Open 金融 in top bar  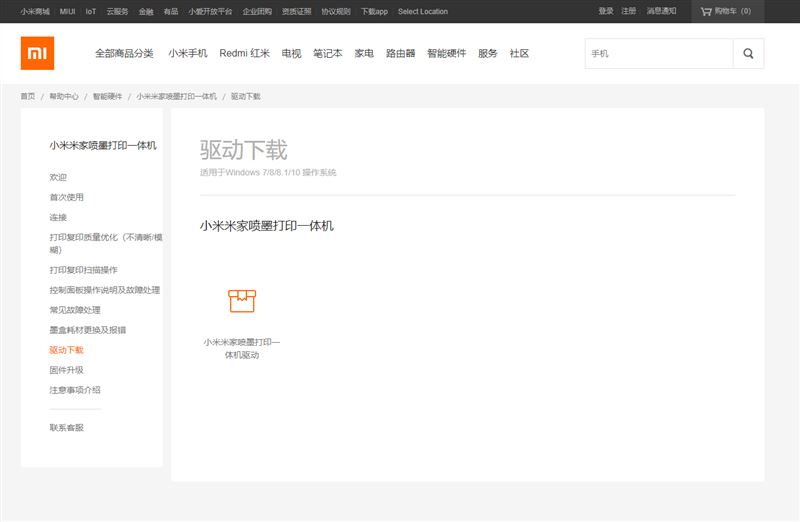(146, 11)
